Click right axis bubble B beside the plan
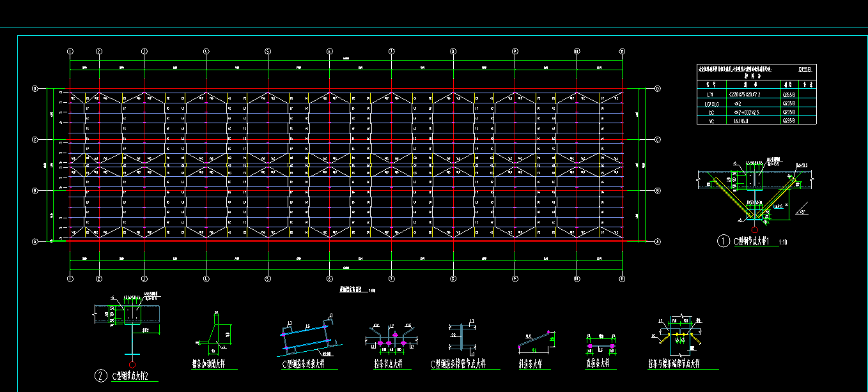 point(658,190)
